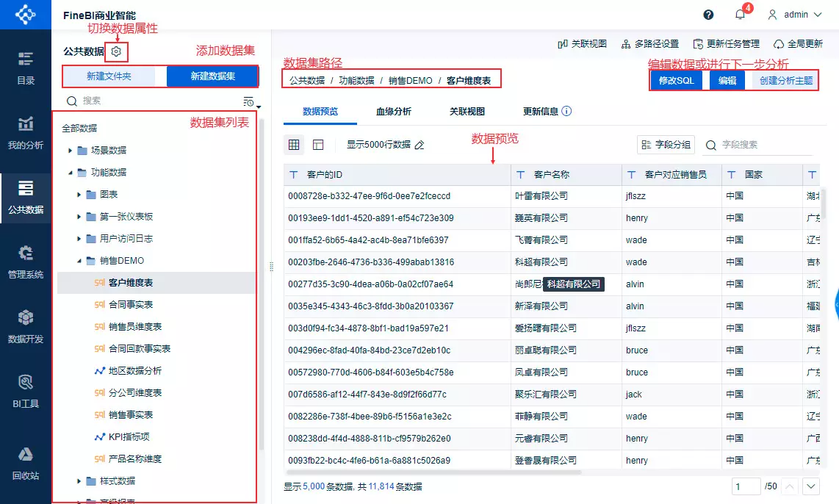Image resolution: width=839 pixels, height=504 pixels.
Task: Switch to table structure view icon
Action: coord(318,145)
